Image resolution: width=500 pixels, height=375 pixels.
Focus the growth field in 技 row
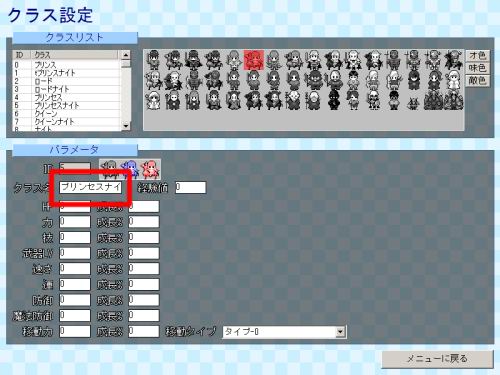coord(144,238)
